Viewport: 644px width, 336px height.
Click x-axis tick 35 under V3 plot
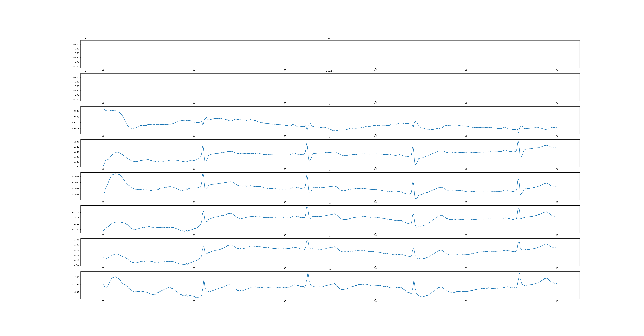(103, 202)
